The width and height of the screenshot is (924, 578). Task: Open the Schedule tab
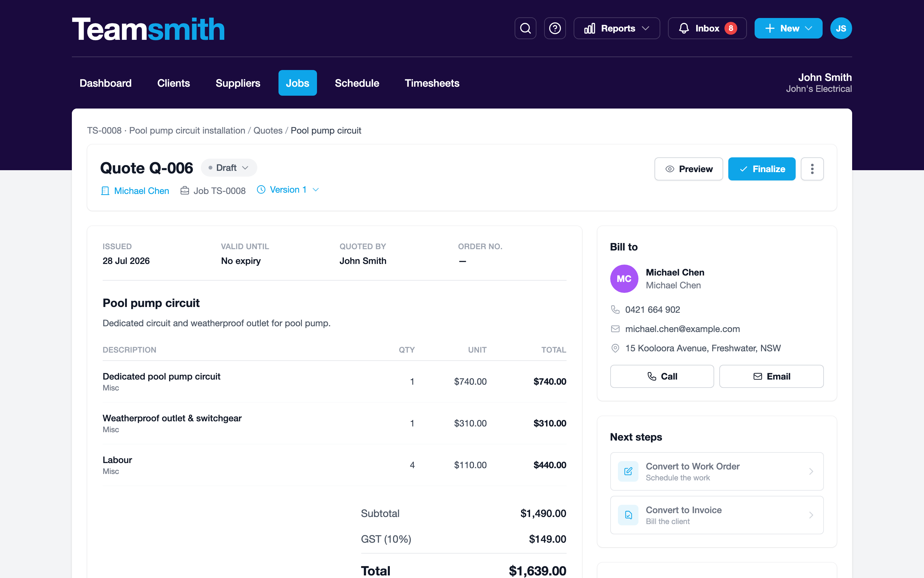click(357, 83)
